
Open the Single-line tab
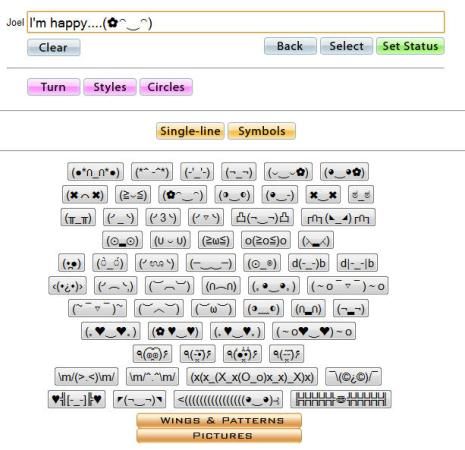190,131
